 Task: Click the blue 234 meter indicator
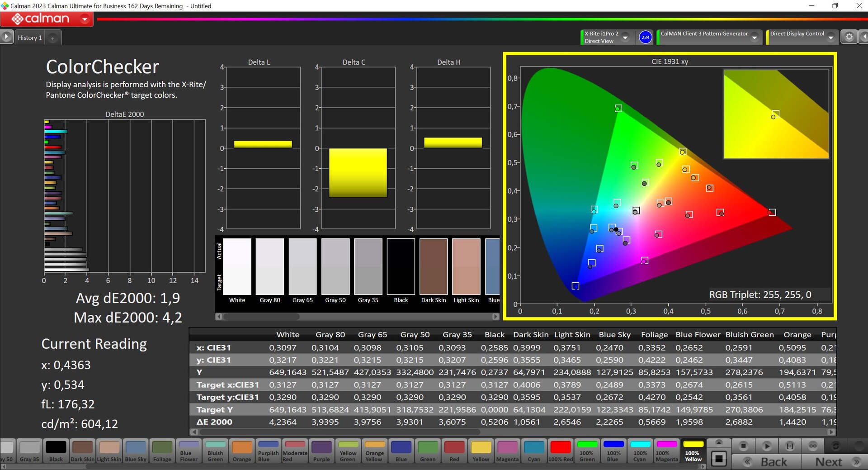coord(645,37)
